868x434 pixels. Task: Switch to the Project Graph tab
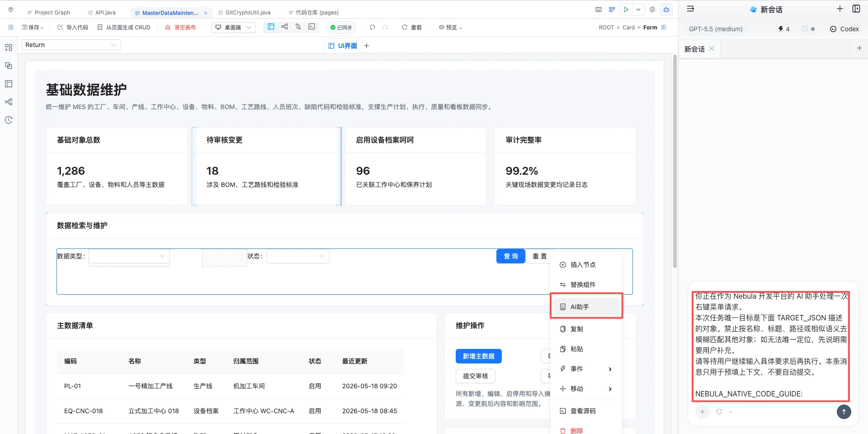(x=48, y=12)
